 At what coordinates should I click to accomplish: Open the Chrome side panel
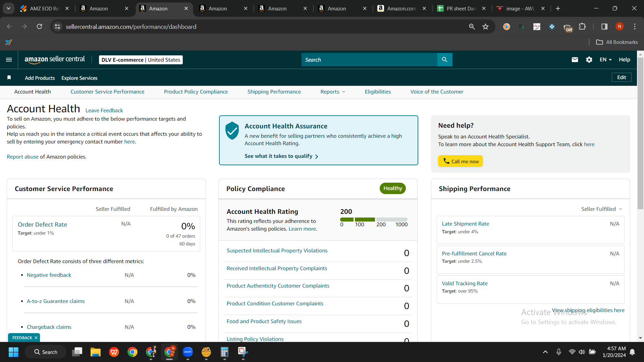tap(604, 26)
